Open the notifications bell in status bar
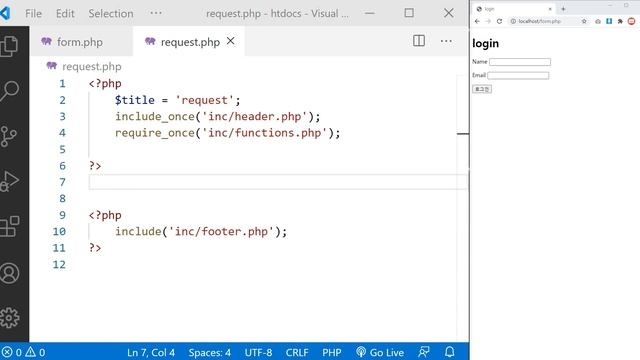This screenshot has width=640, height=360. [450, 352]
